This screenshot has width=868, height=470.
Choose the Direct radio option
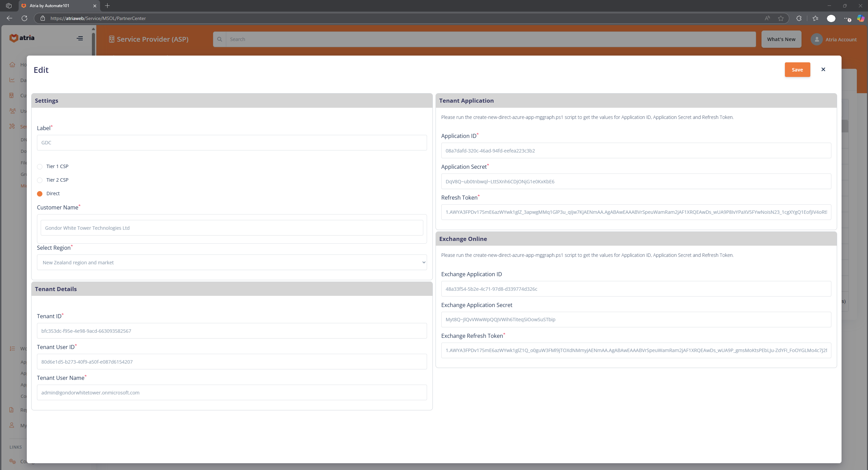pyautogui.click(x=40, y=194)
